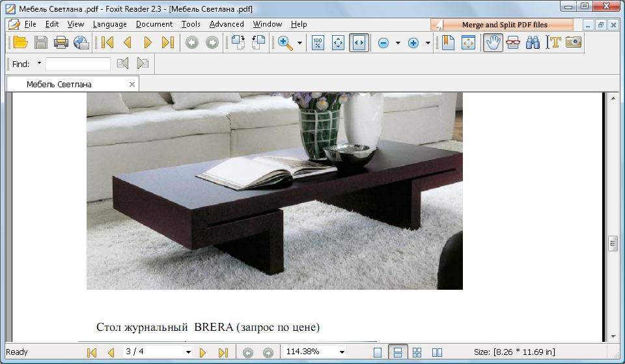Open the Document menu
Viewport: 625px width, 364px height.
154,24
